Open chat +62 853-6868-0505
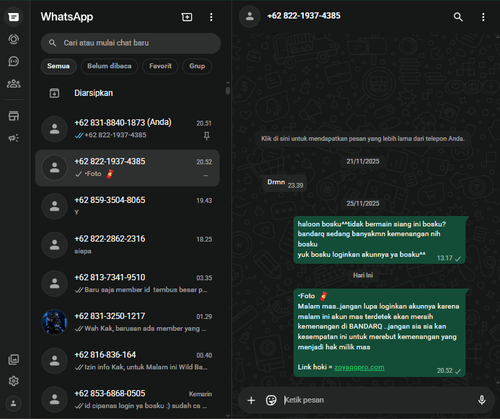Image resolution: width=500 pixels, height=419 pixels. [127, 399]
